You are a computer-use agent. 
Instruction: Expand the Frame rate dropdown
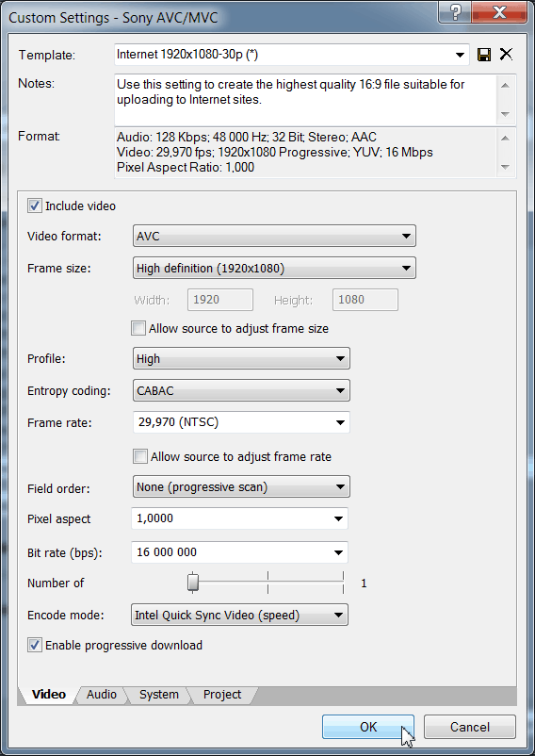tap(241, 422)
